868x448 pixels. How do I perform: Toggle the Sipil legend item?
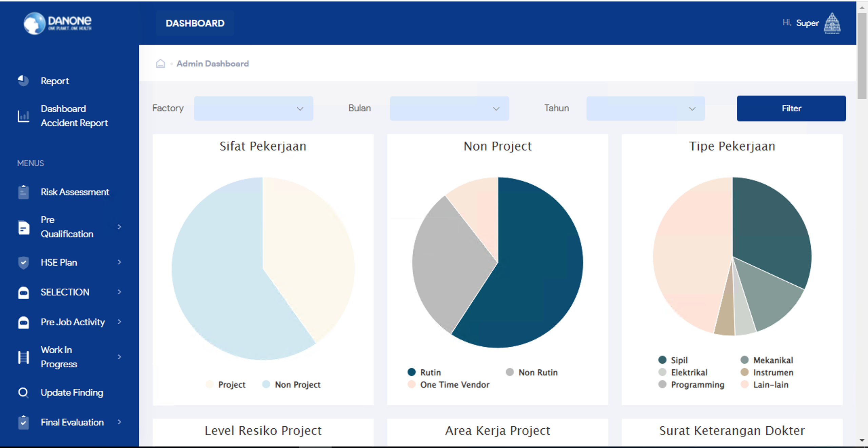(x=673, y=360)
